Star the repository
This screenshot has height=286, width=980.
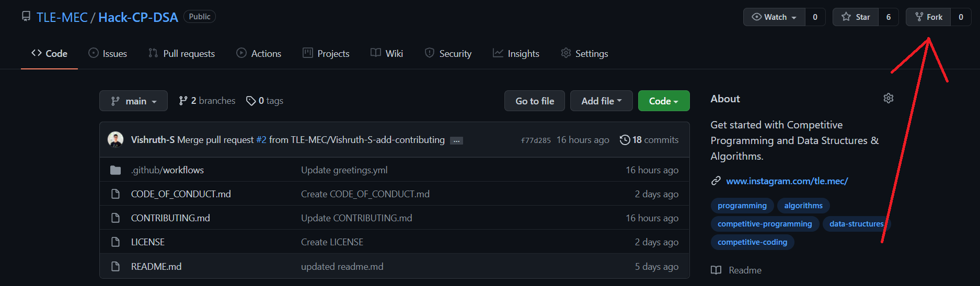pyautogui.click(x=856, y=17)
